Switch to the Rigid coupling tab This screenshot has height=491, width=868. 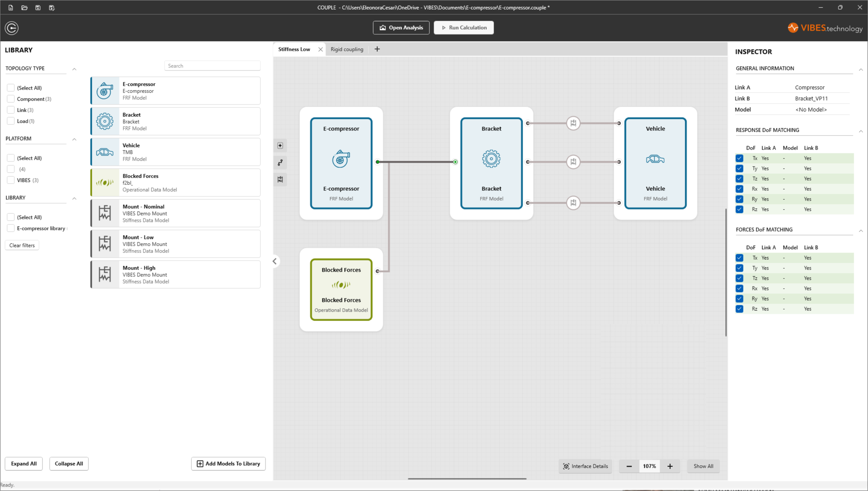[x=347, y=49]
